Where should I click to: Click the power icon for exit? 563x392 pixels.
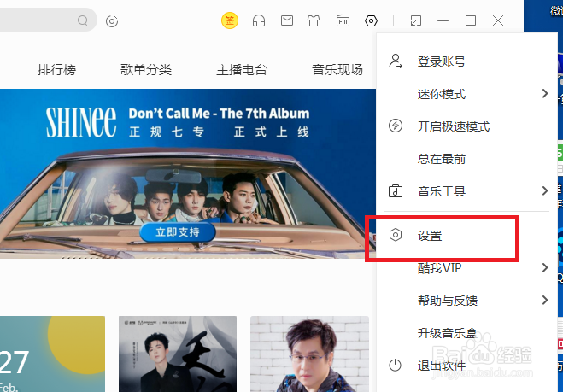coord(395,365)
